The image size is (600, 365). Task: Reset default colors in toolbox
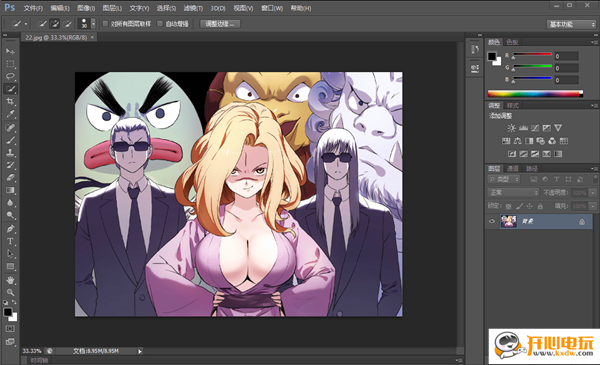5,302
